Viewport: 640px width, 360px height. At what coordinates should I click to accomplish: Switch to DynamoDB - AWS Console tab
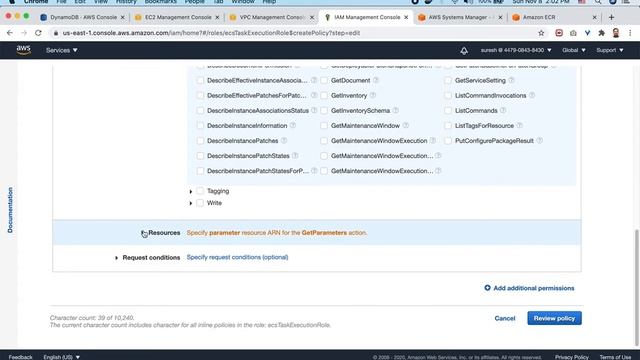coord(83,17)
